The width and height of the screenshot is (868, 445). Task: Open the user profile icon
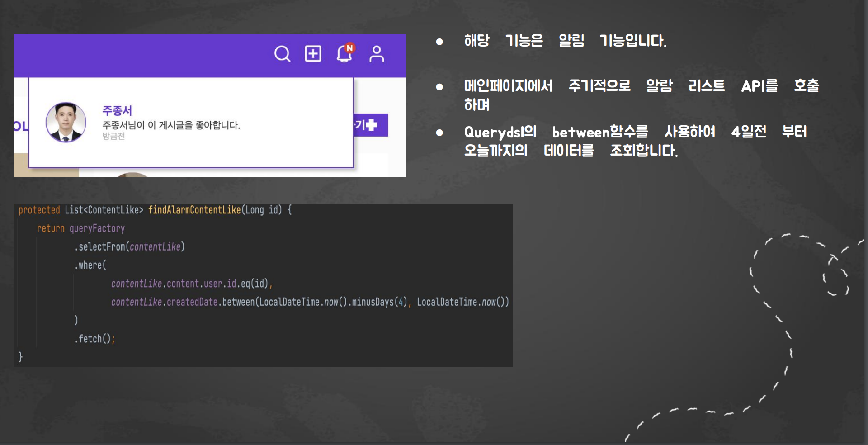coord(377,54)
